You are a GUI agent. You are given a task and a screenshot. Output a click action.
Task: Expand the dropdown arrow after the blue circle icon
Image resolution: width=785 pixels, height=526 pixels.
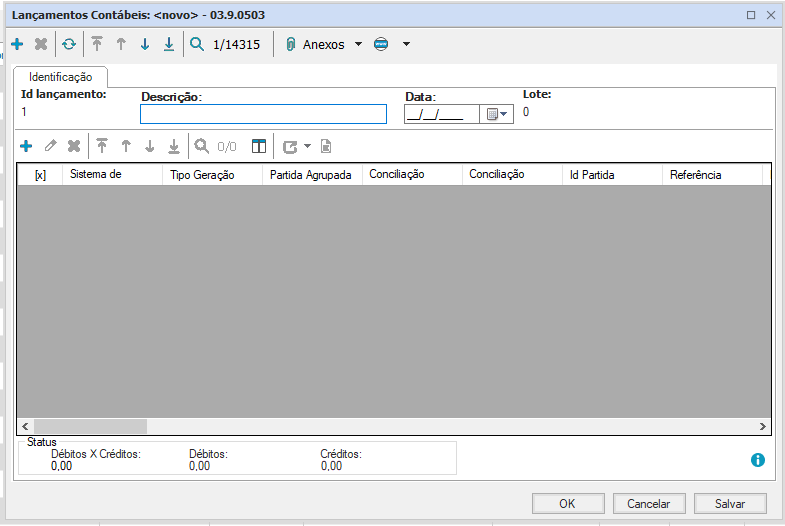click(406, 44)
